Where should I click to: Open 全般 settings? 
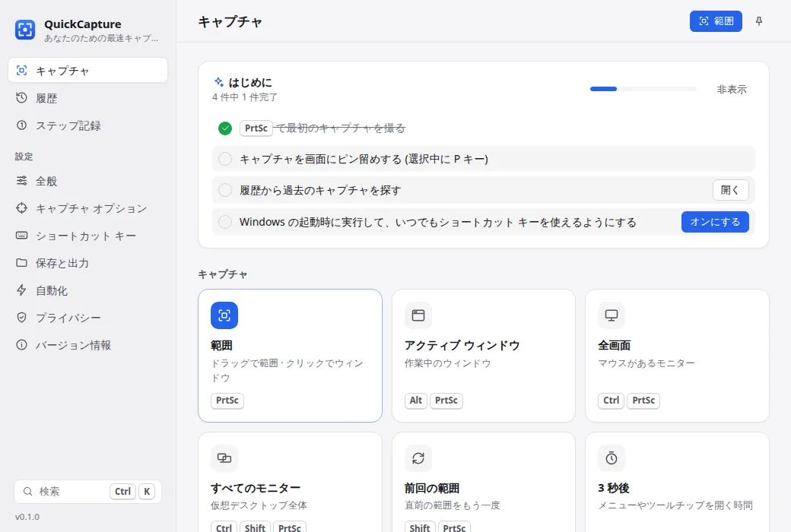point(87,181)
